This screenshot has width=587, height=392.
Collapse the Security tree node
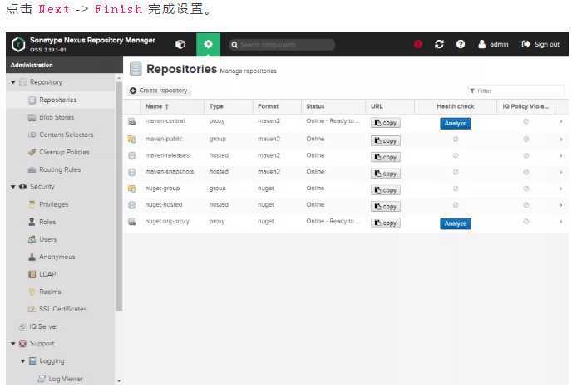[13, 187]
